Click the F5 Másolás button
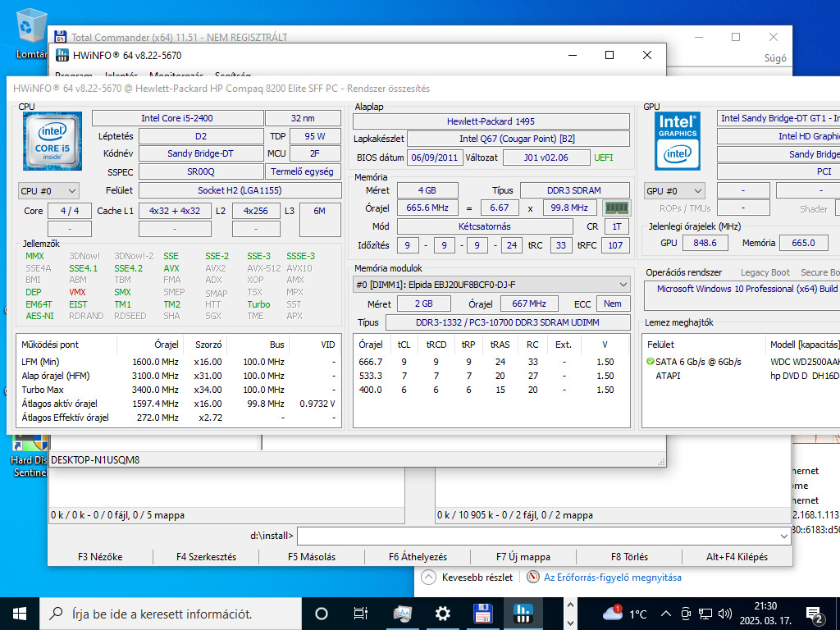The image size is (840, 630). [312, 557]
